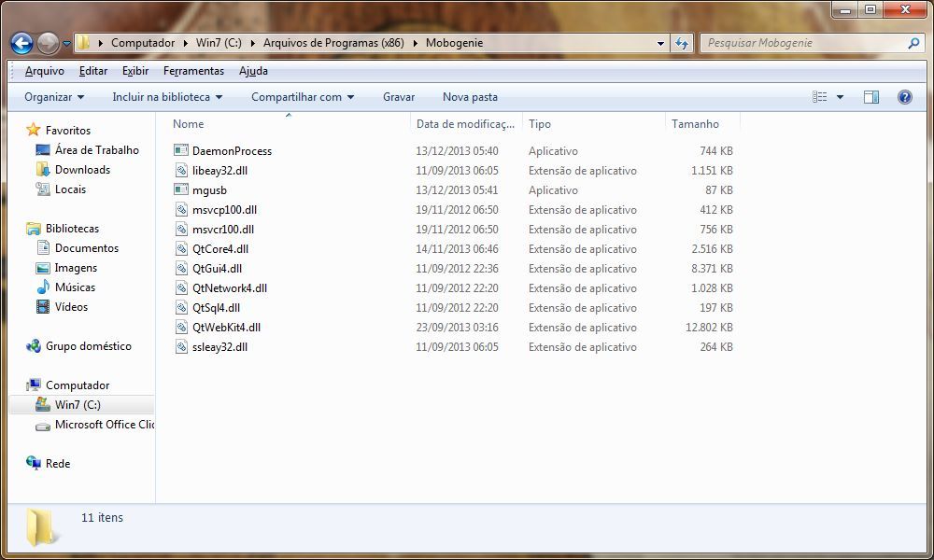
Task: Go back with the blue Back arrow
Action: (x=22, y=43)
